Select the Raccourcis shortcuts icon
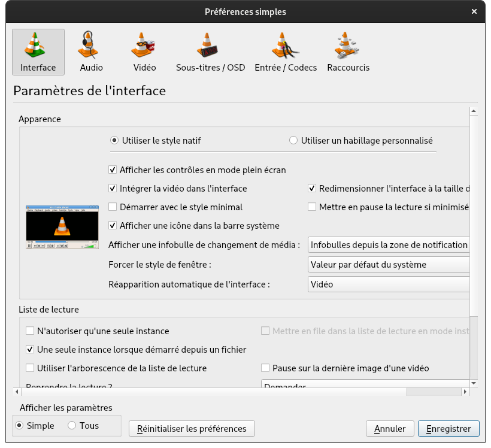 click(x=348, y=52)
